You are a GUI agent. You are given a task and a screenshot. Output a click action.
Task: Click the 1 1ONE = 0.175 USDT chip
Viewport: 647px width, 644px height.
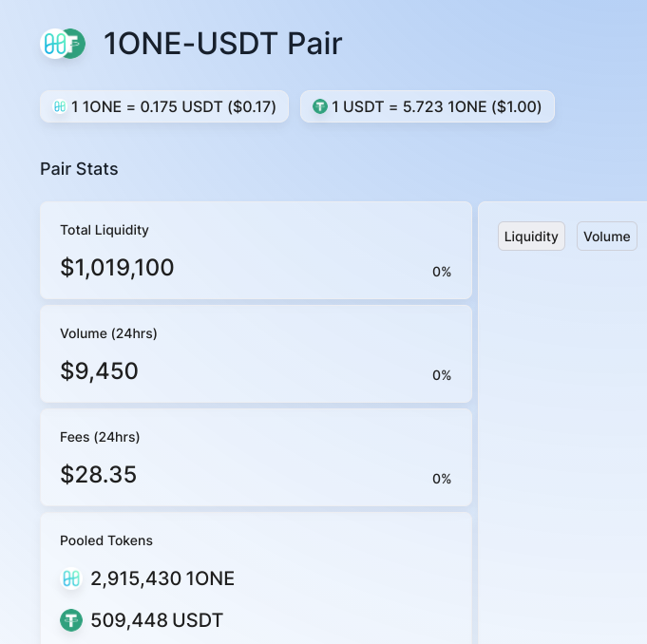[x=164, y=106]
